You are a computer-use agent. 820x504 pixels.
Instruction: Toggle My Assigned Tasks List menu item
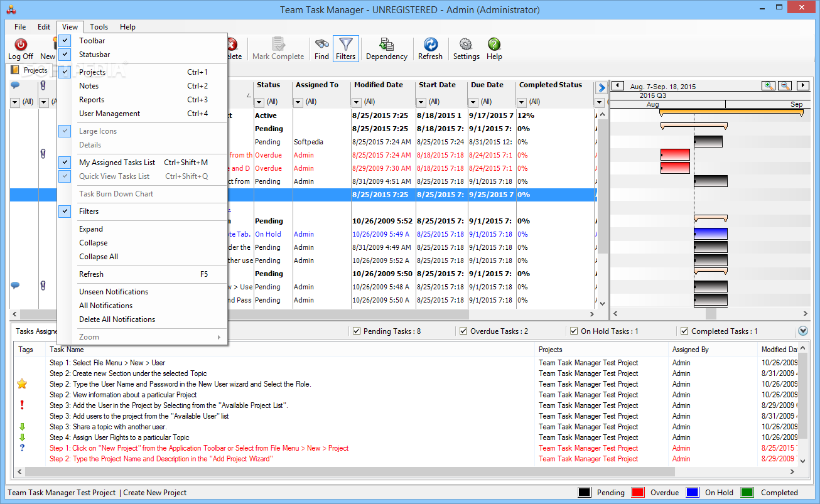142,163
